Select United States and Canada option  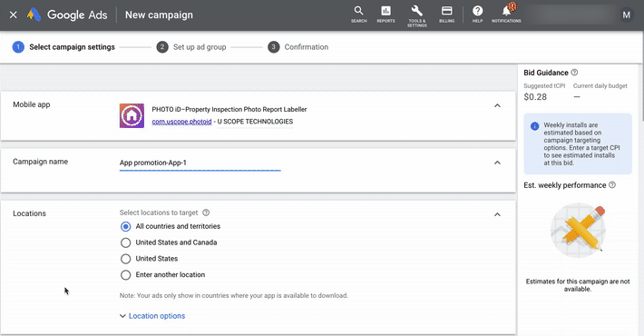pyautogui.click(x=126, y=242)
